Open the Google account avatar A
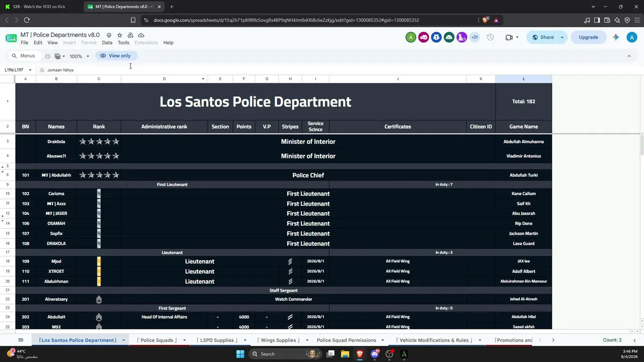 point(632,37)
